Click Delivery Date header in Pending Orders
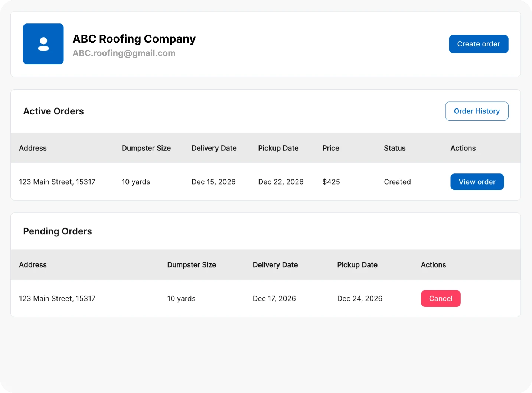This screenshot has height=393, width=532. click(x=275, y=265)
